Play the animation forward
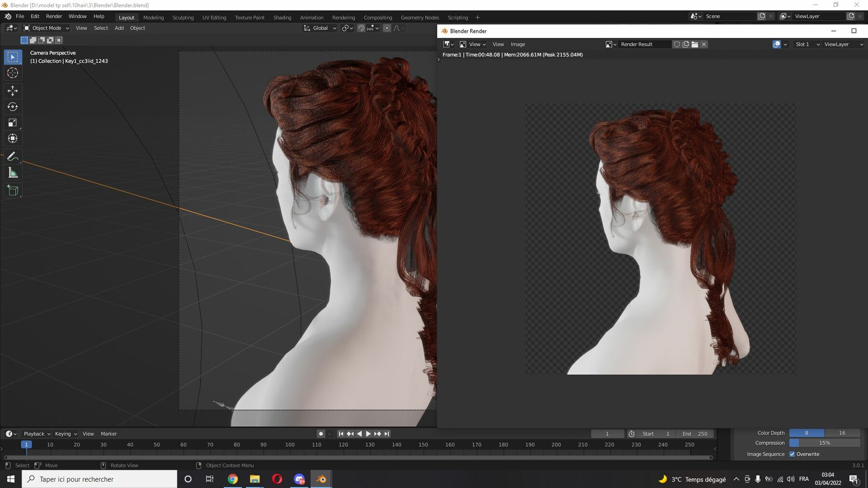This screenshot has width=868, height=488. coord(368,434)
